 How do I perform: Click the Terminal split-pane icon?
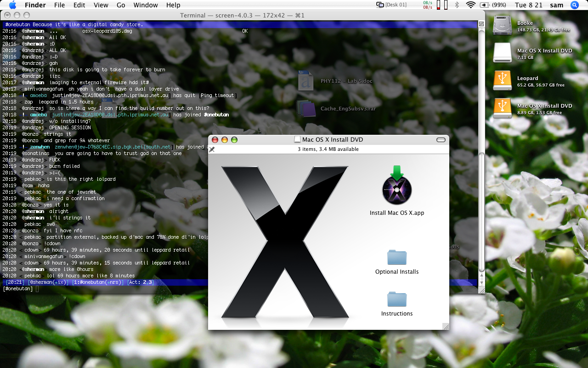coord(481,23)
